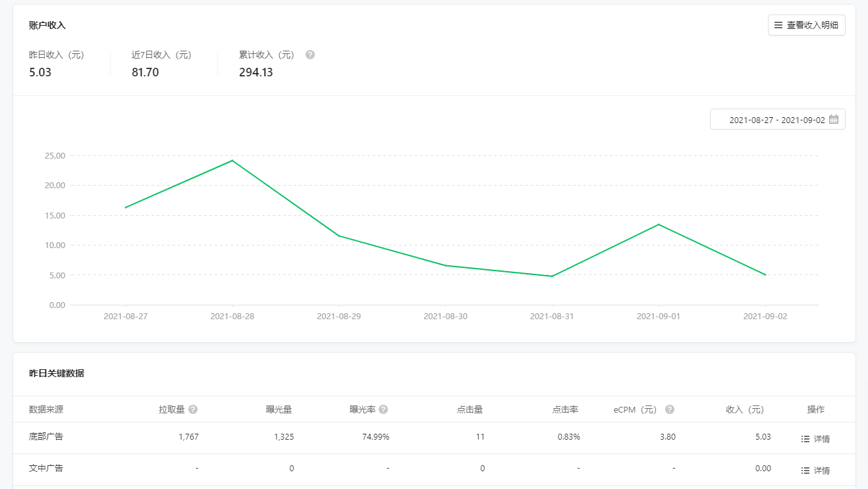The width and height of the screenshot is (868, 489).
Task: Click the list icon for 文中广告 details
Action: (x=805, y=471)
